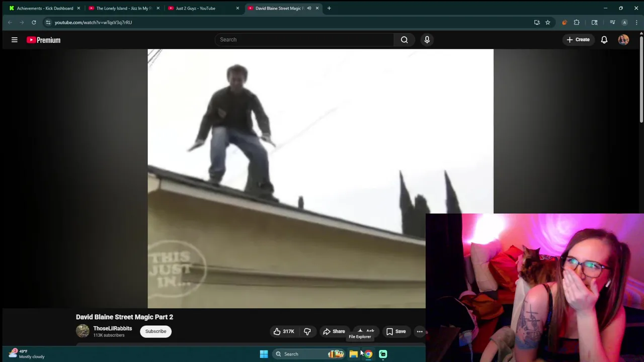Open the YouTube notifications bell
This screenshot has width=644, height=362.
(x=604, y=40)
